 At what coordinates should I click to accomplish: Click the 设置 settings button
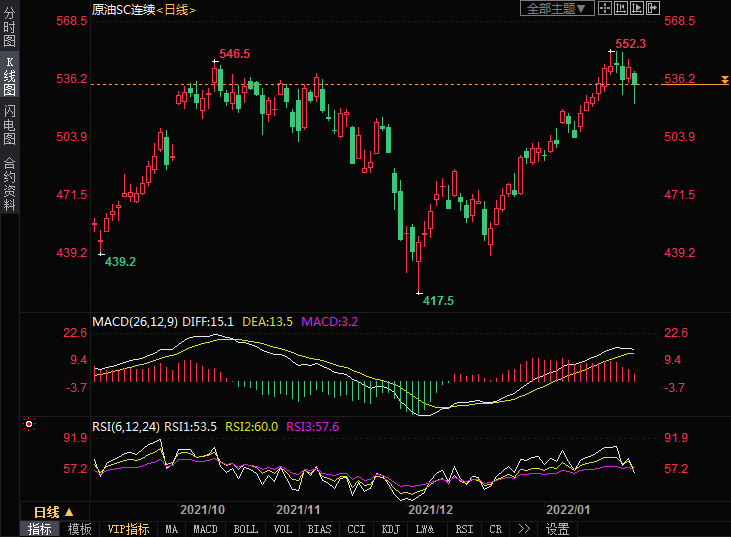point(557,529)
